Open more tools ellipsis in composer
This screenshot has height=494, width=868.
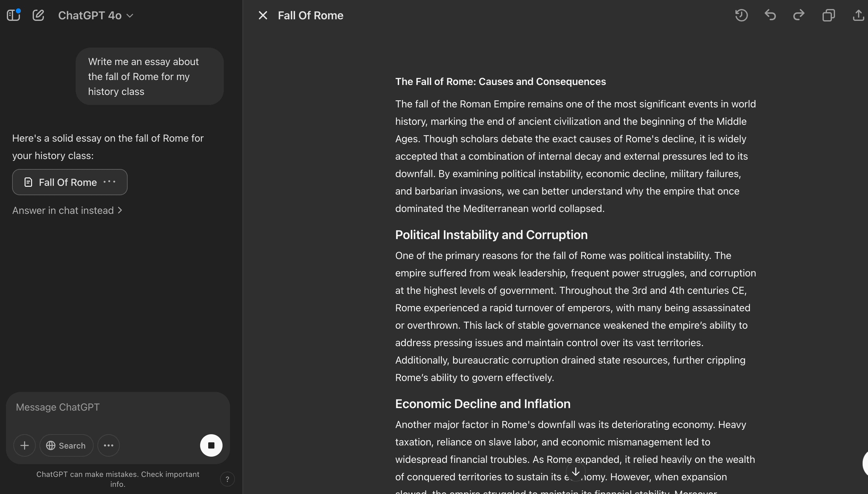109,445
